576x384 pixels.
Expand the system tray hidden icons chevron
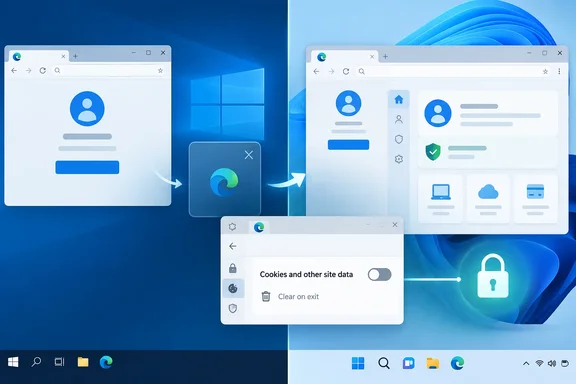(x=526, y=363)
